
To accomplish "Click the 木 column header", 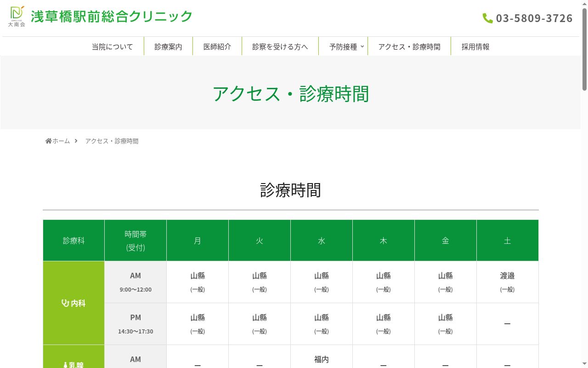I will point(384,241).
